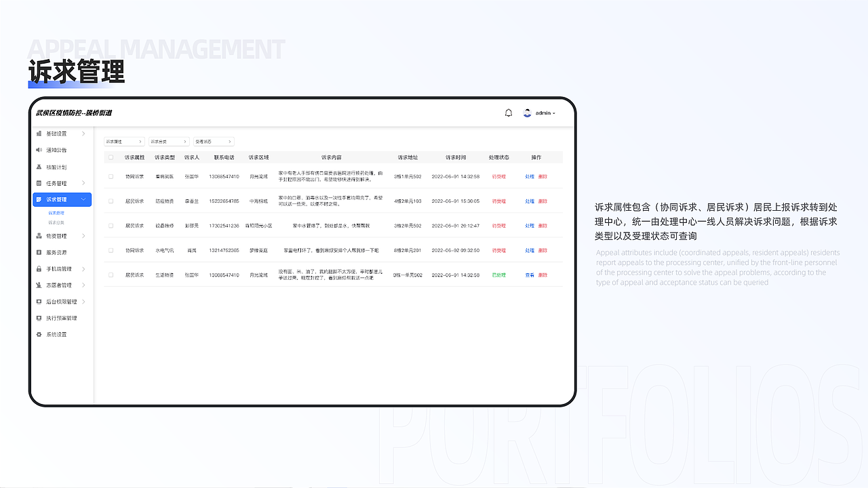Viewport: 868px width, 488px height.
Task: Click the 任务管理 sidebar icon
Action: 39,183
